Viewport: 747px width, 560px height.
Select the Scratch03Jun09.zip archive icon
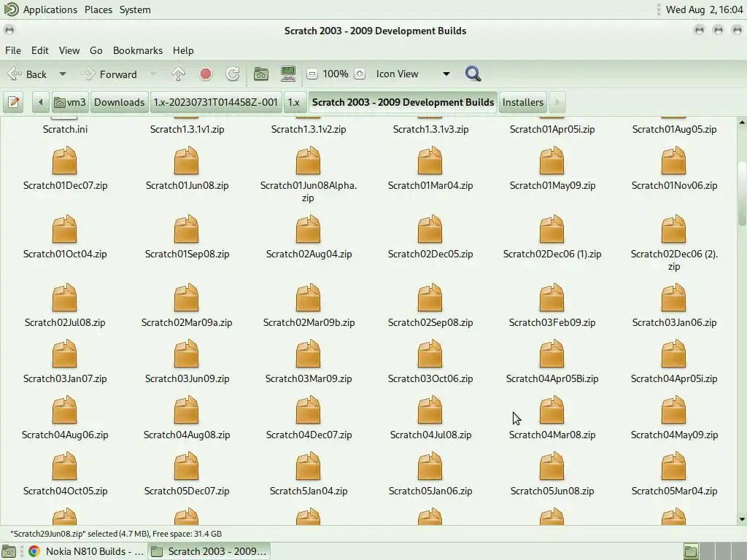pos(186,354)
